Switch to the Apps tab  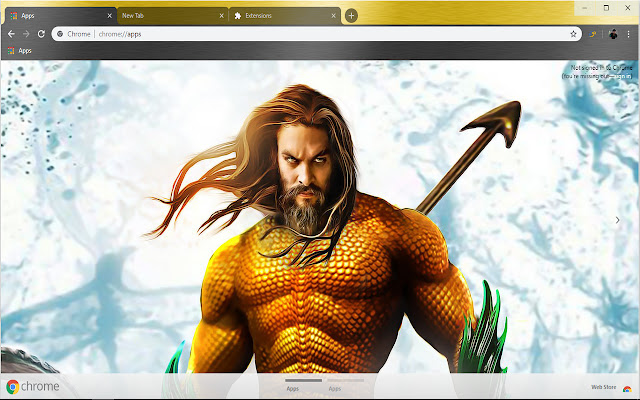[60, 16]
